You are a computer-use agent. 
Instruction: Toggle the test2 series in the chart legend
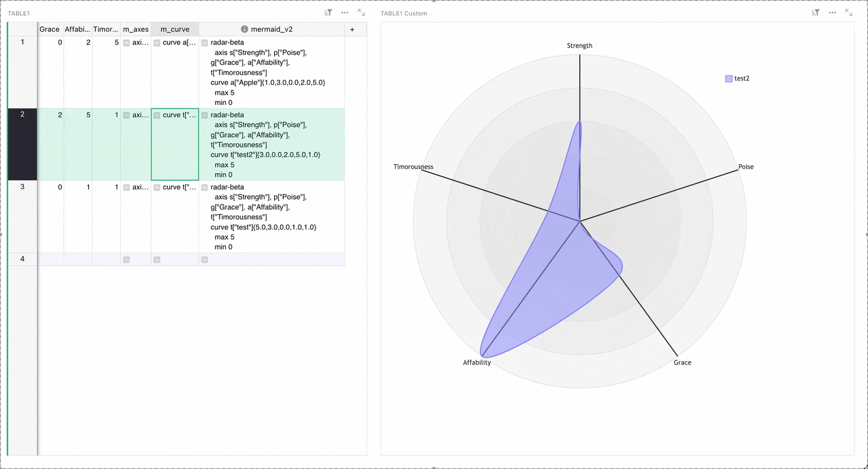[738, 78]
